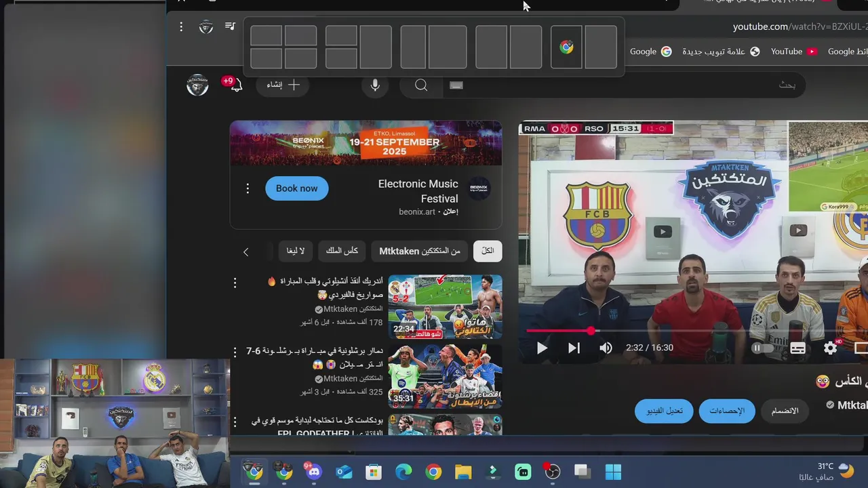The height and width of the screenshot is (488, 868).
Task: Mute the video volume speaker icon
Action: tap(606, 348)
